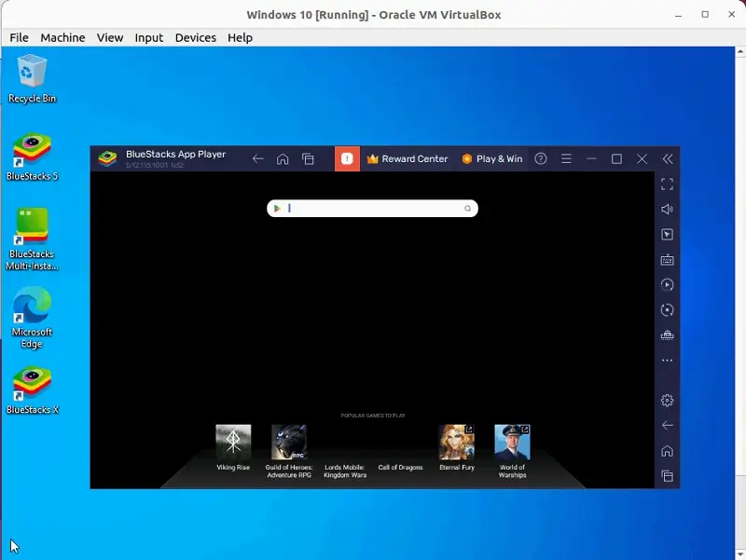The height and width of the screenshot is (560, 746).
Task: Click the sidebar home icon
Action: 667,451
